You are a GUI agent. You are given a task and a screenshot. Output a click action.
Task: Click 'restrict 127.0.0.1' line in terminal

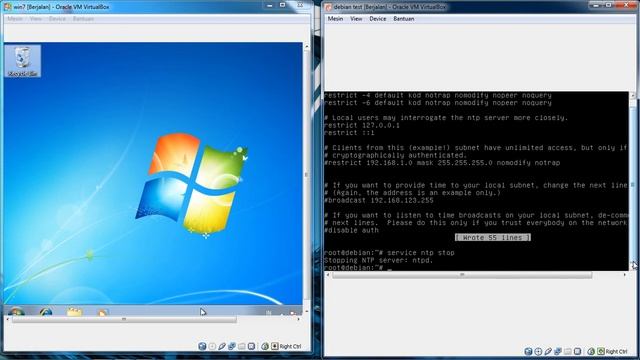pos(362,125)
